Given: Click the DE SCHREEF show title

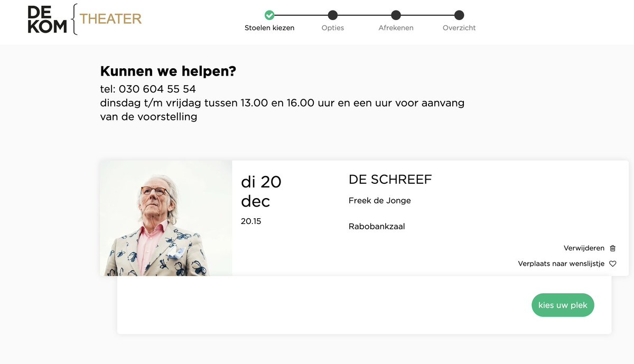Looking at the screenshot, I should 390,180.
